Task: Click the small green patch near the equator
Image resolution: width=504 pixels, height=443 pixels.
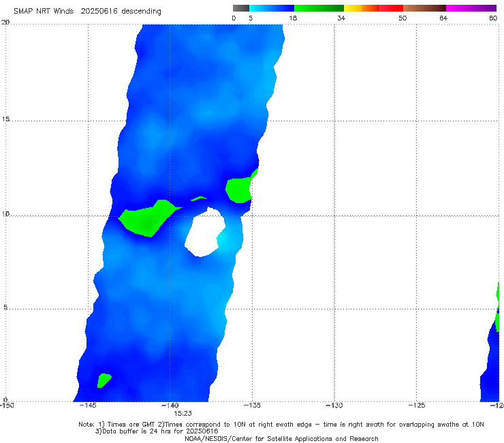Action: tap(104, 380)
